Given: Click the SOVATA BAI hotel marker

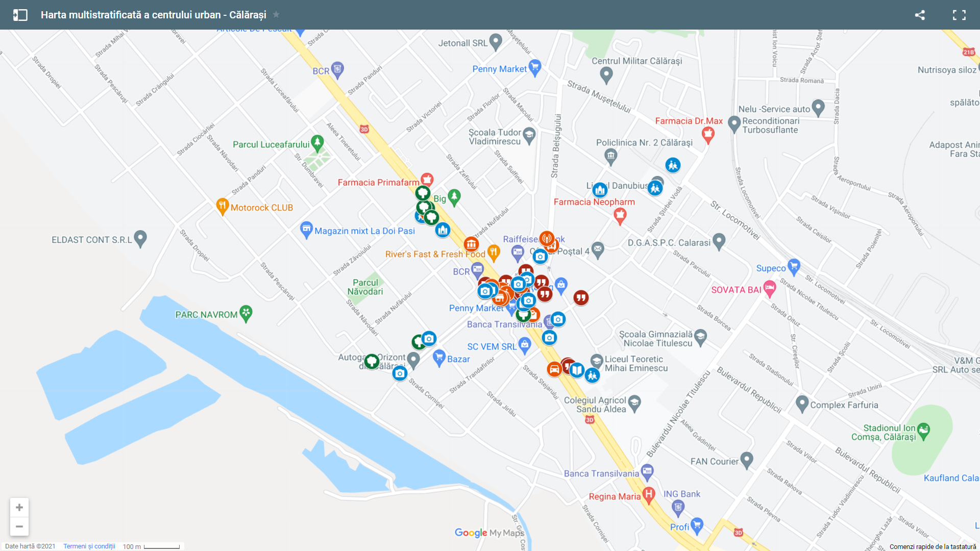Looking at the screenshot, I should [770, 288].
